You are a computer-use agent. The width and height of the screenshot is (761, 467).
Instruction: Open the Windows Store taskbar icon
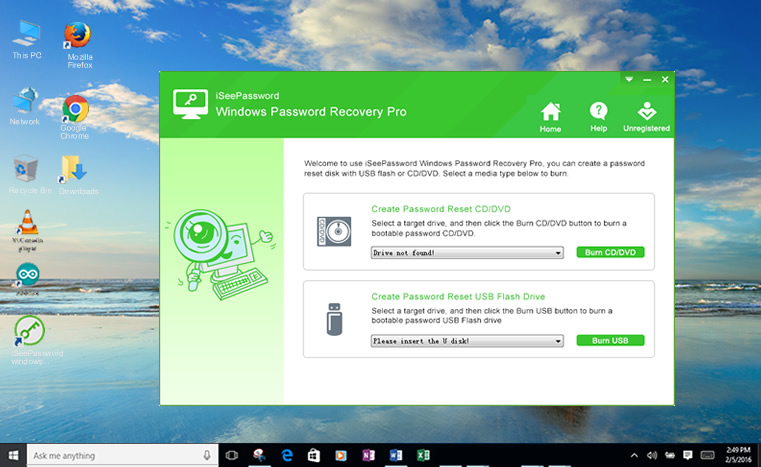point(314,455)
